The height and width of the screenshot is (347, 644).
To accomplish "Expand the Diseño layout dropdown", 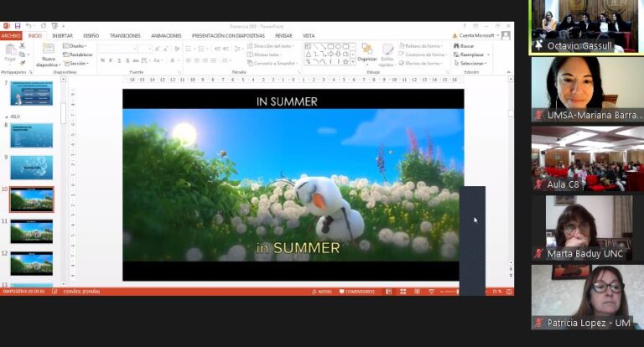I will click(75, 46).
